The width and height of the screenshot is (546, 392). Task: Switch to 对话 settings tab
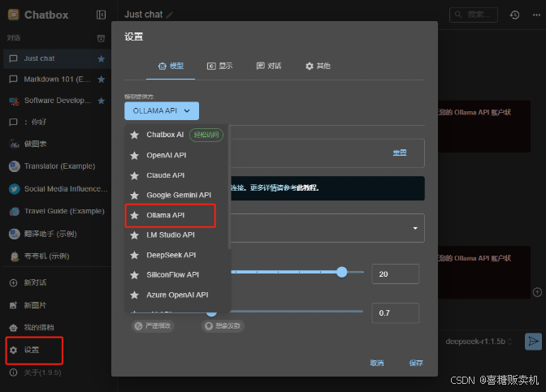pos(268,66)
